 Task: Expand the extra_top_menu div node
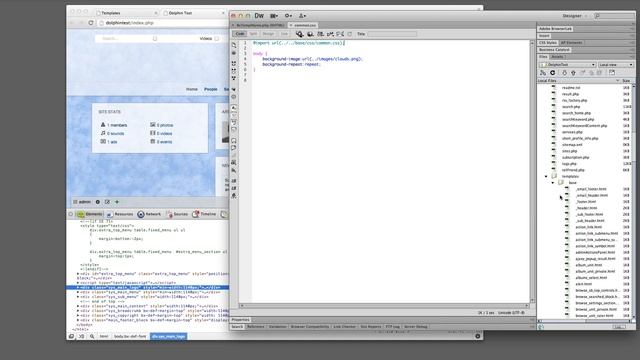coord(78,273)
